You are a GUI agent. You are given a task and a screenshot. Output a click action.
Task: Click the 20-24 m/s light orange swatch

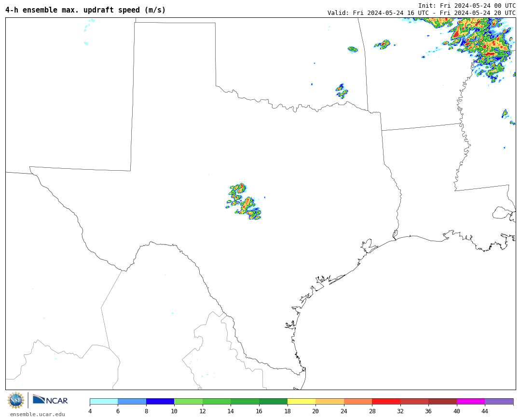click(x=329, y=401)
